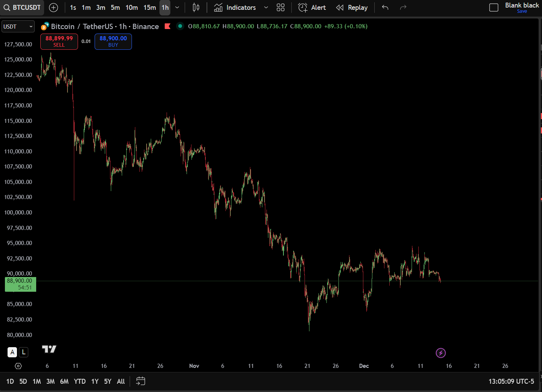Screen dimensions: 542x392
Task: Set date range to 6M
Action: pyautogui.click(x=64, y=381)
